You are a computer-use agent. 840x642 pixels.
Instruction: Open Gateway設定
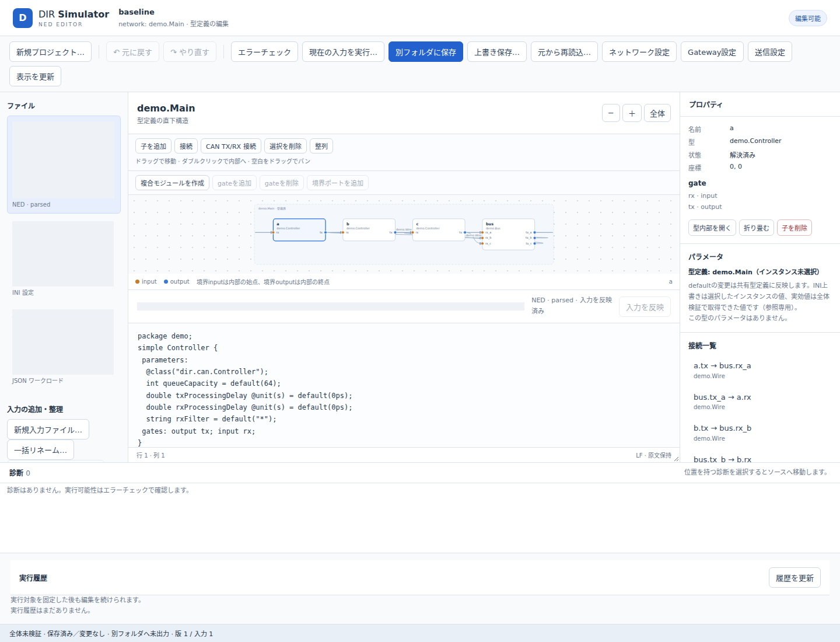pos(712,52)
